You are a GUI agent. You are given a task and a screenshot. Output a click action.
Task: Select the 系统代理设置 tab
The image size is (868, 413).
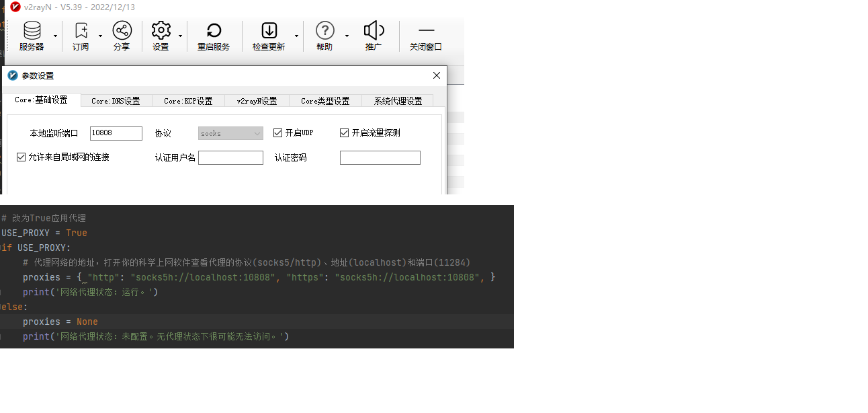(x=396, y=100)
